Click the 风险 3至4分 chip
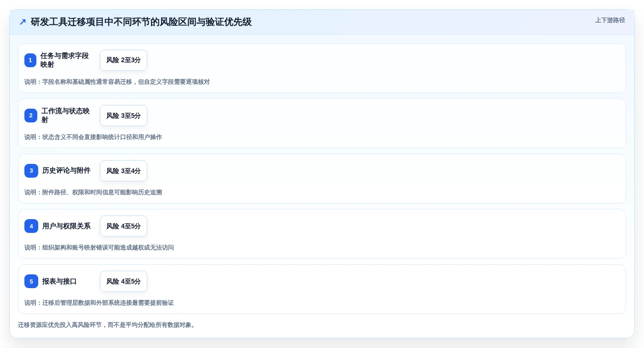Screen dimensions: 644x348 123,171
